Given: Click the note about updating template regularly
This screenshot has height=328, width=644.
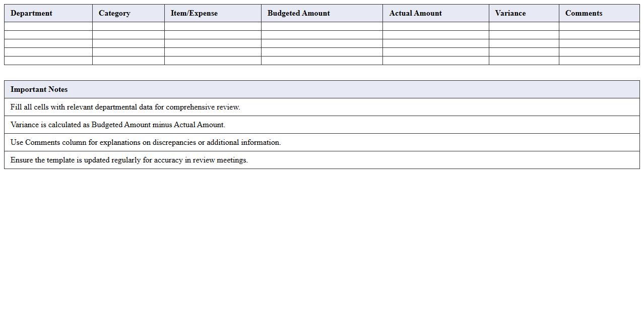Looking at the screenshot, I should pos(129,160).
